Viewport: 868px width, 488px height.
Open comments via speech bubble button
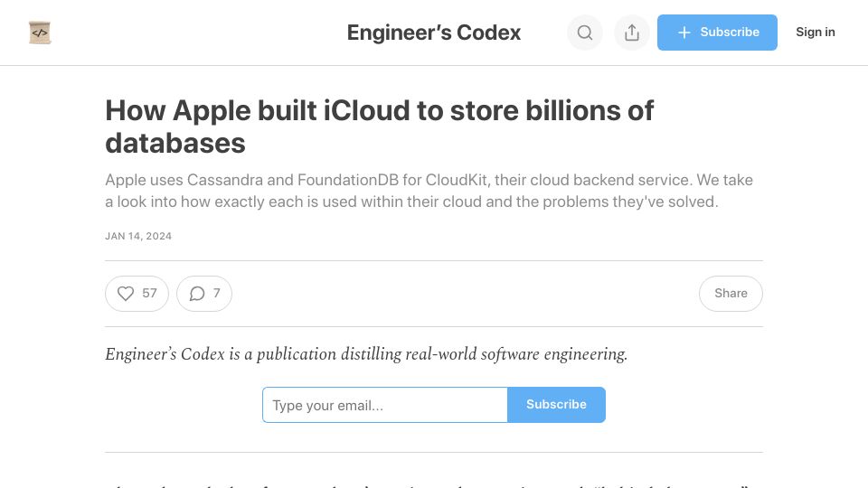[x=204, y=293]
